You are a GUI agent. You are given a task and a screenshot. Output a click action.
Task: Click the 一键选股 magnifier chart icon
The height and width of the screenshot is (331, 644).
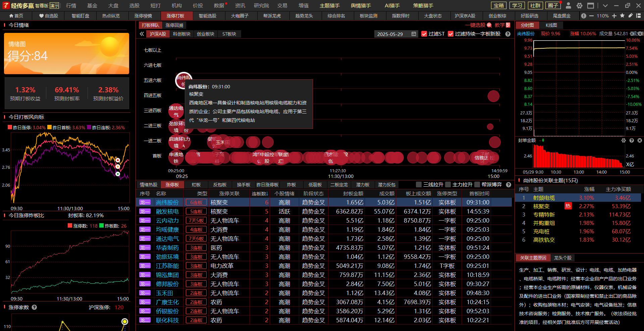(489, 25)
